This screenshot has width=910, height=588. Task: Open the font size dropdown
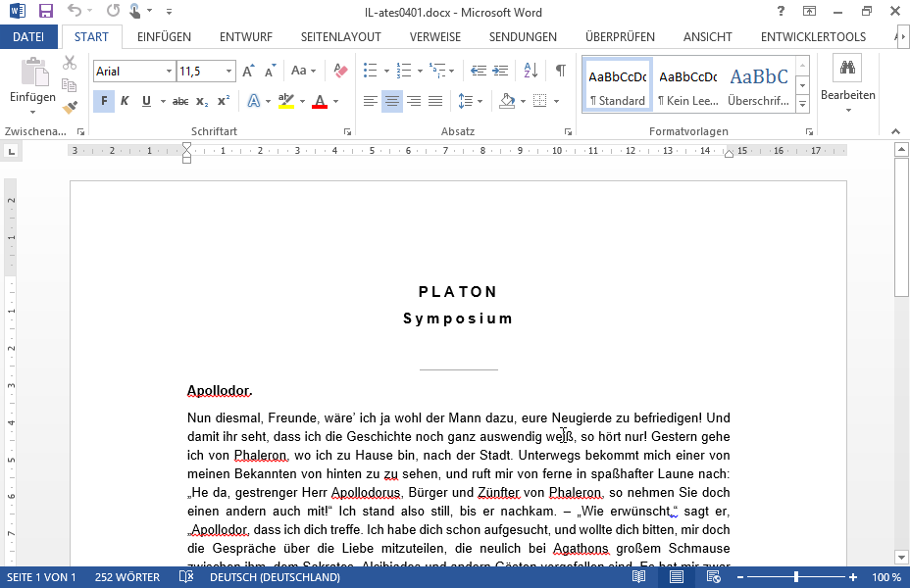tap(229, 72)
